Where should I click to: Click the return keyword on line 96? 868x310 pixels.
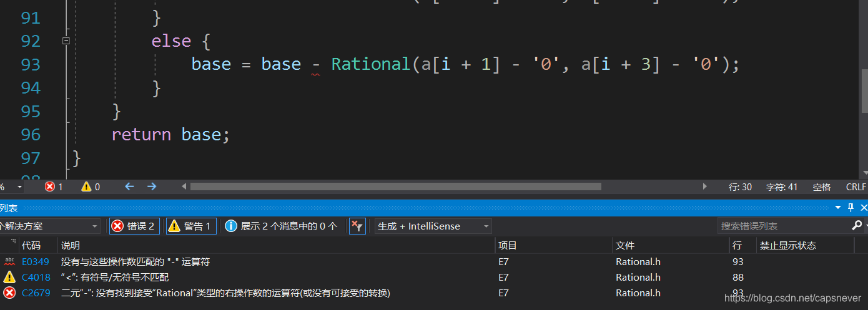point(141,135)
